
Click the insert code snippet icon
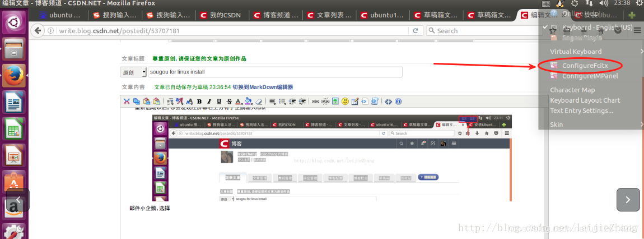[365, 101]
